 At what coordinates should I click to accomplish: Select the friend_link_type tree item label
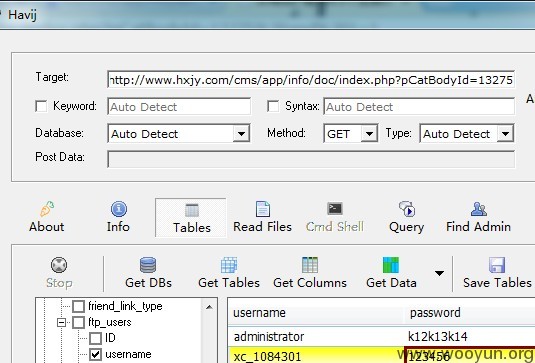(x=125, y=306)
